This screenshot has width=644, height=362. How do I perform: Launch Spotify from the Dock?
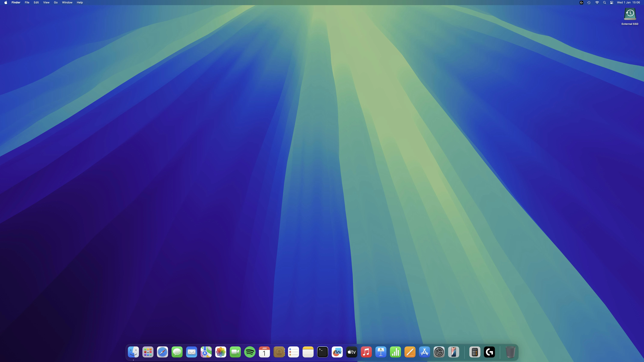click(250, 352)
